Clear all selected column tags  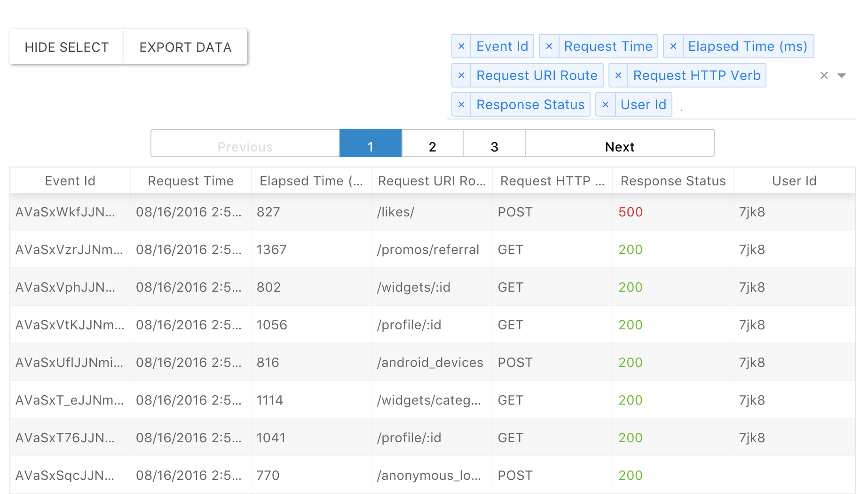click(824, 75)
